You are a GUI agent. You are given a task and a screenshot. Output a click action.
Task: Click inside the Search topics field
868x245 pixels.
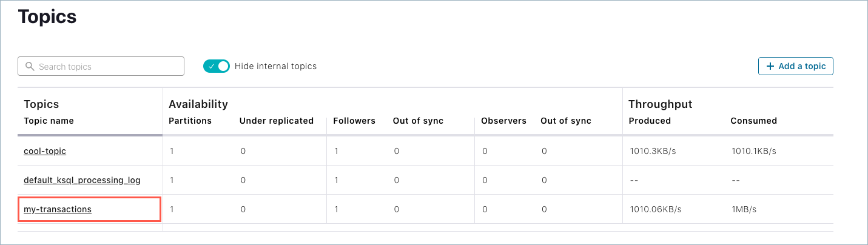click(x=106, y=66)
